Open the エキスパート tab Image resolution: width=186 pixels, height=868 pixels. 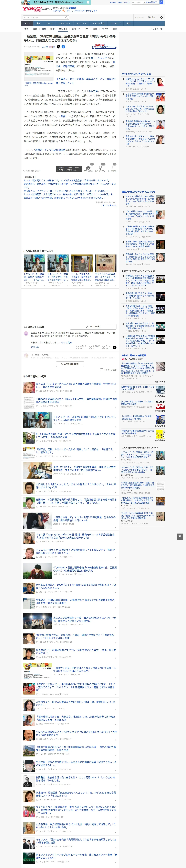[x=64, y=23]
